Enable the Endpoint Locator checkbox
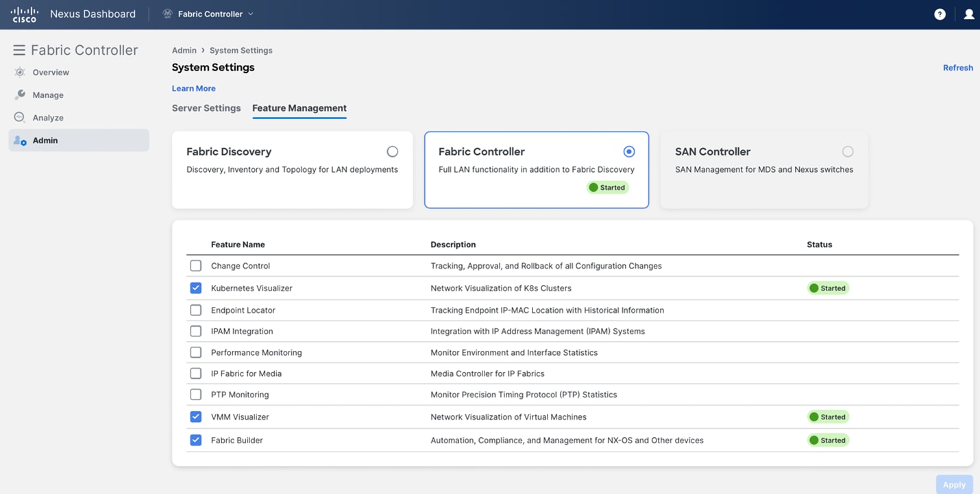980x494 pixels. [x=196, y=310]
